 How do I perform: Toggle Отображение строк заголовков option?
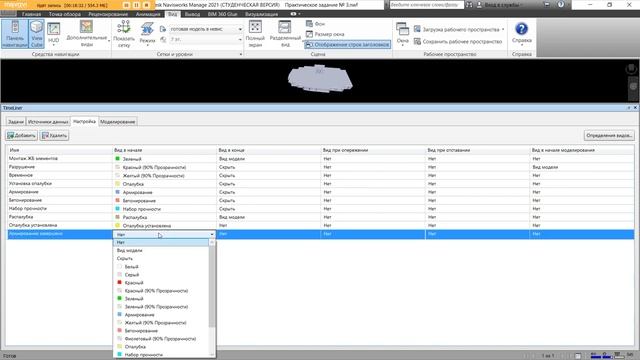[347, 44]
